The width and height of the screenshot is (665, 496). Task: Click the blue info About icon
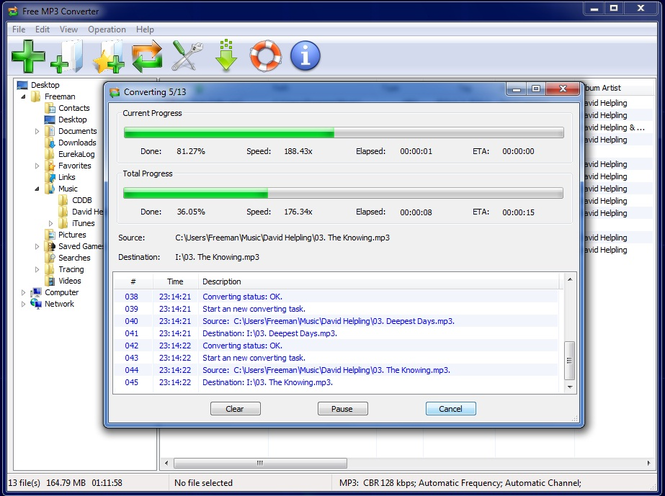click(305, 57)
